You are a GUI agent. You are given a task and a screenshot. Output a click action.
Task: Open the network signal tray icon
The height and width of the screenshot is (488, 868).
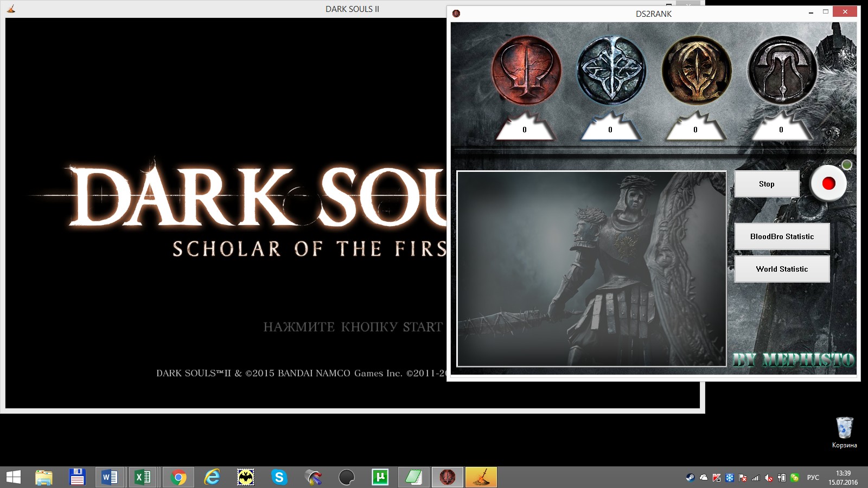756,478
